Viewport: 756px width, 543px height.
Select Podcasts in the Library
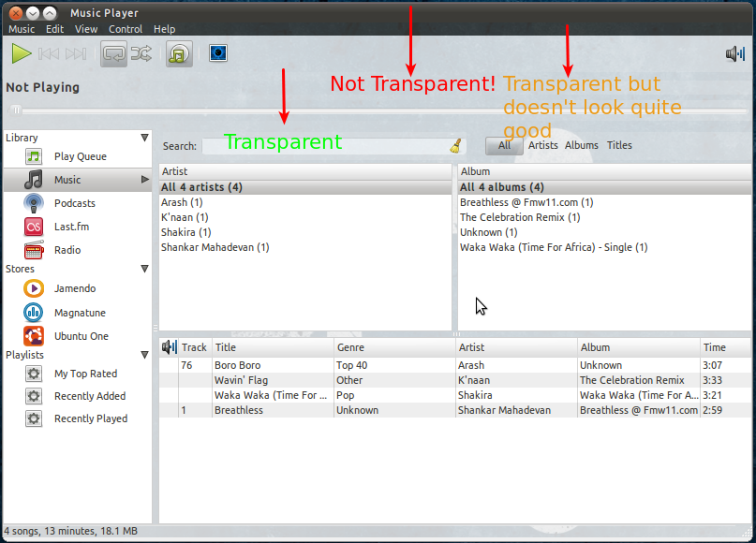pos(74,203)
